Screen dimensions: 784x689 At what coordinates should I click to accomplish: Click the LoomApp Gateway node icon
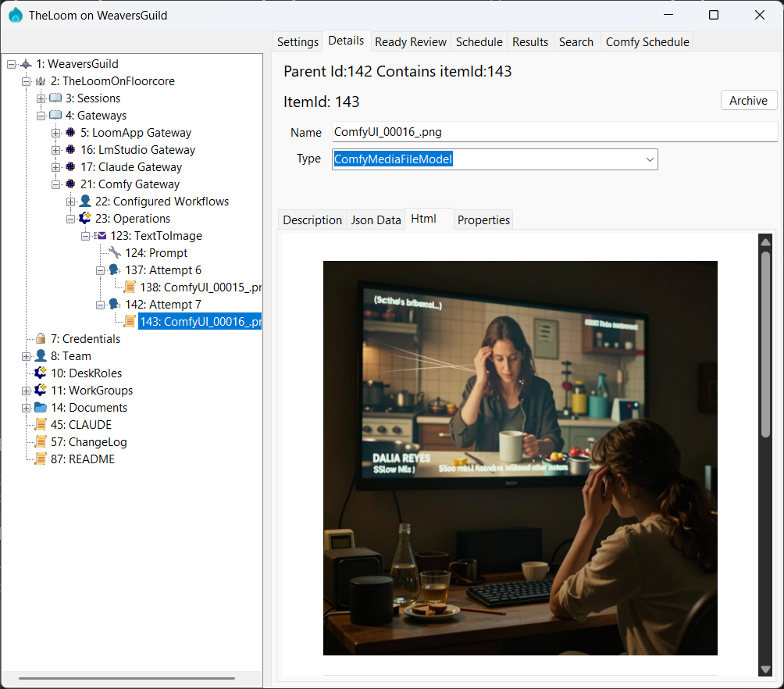tap(70, 133)
